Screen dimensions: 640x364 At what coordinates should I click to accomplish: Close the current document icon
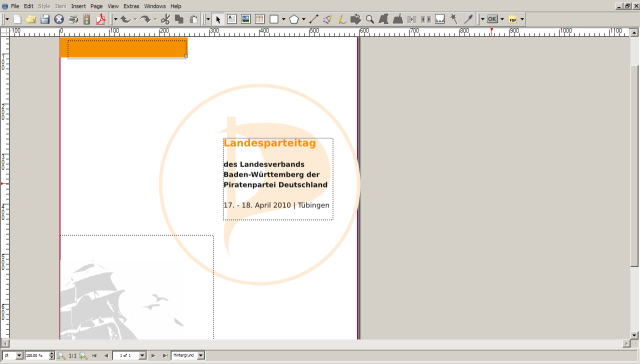[59, 19]
